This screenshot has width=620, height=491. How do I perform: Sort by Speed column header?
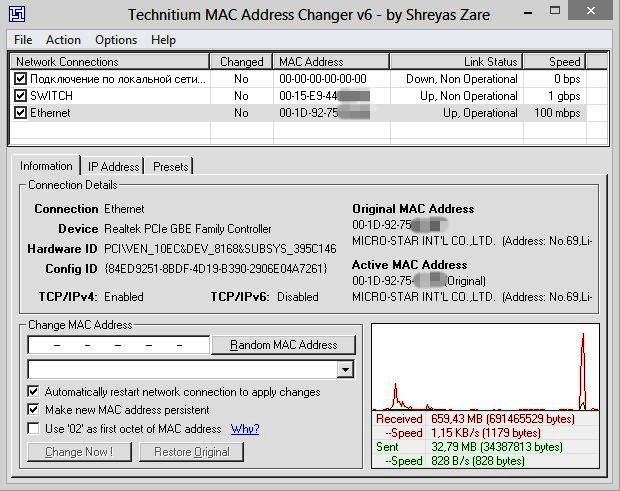(554, 62)
